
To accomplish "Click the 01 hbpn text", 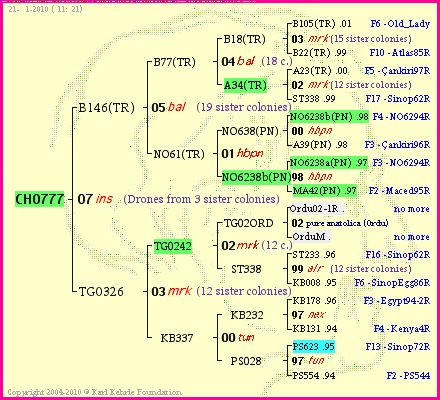I will [242, 154].
